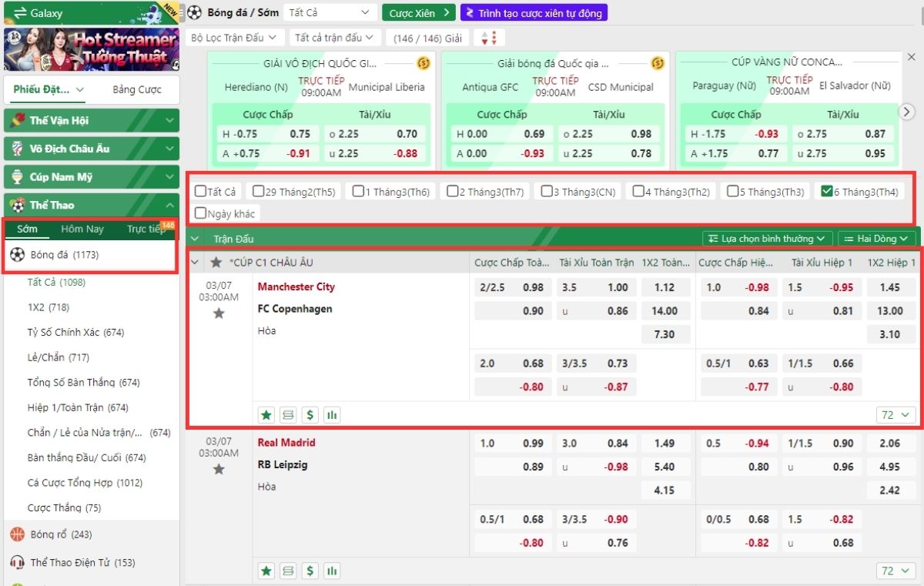
Task: Open the Hai Dòng display dropdown
Action: pyautogui.click(x=877, y=239)
